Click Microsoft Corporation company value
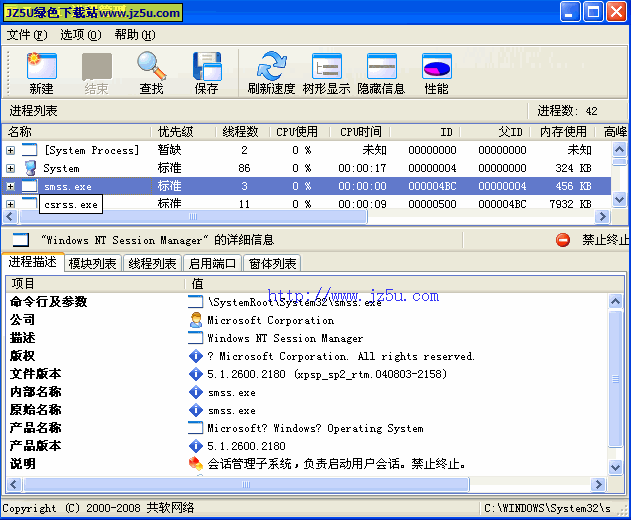Viewport: 631px width, 520px height. [x=270, y=320]
